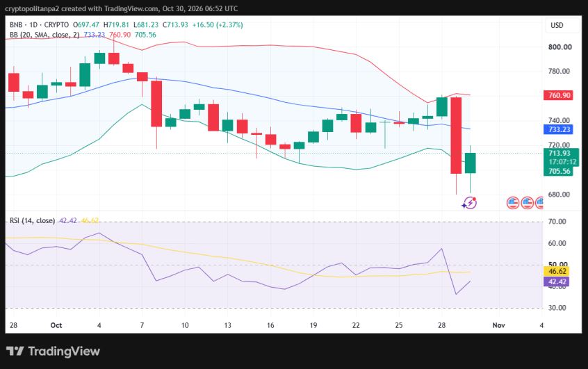Image resolution: width=588 pixels, height=369 pixels.
Task: Click the +16.50 (+2.37%) change value
Action: pos(218,25)
